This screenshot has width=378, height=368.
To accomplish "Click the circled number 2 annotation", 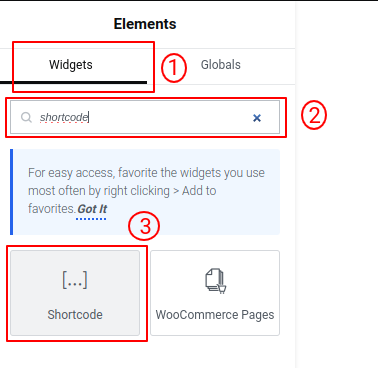I will pos(314,115).
